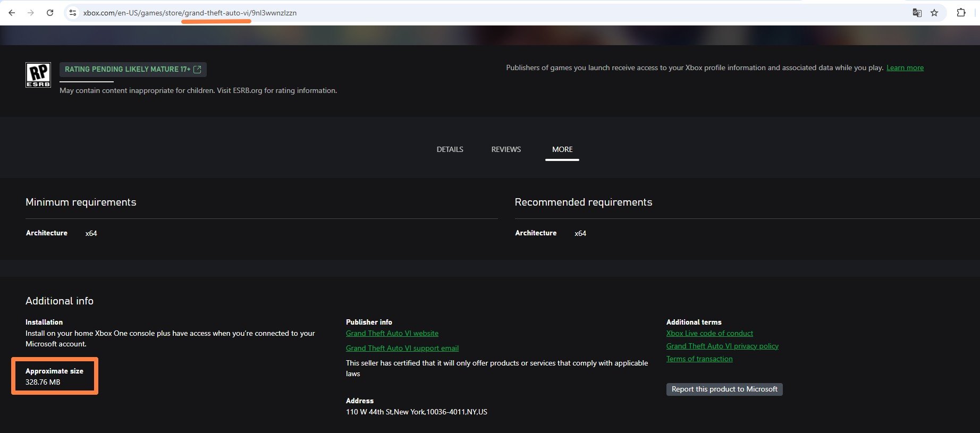Click the Minimum requirements heading

81,202
